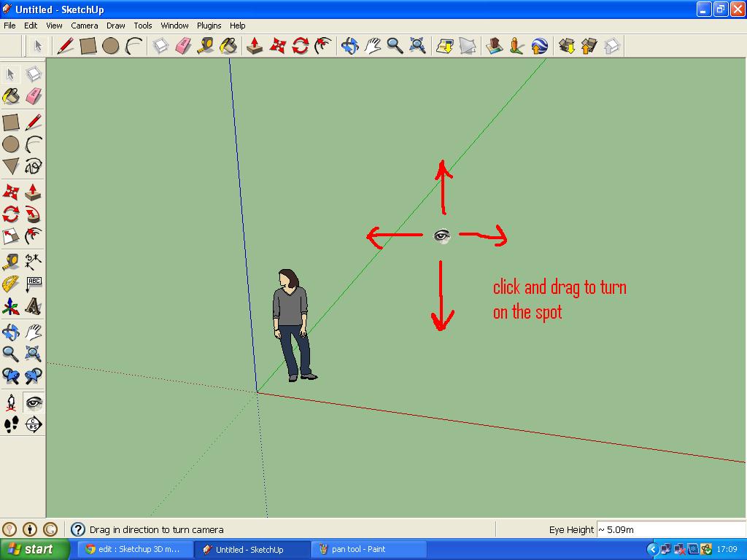
Task: Open the Camera menu
Action: [85, 26]
